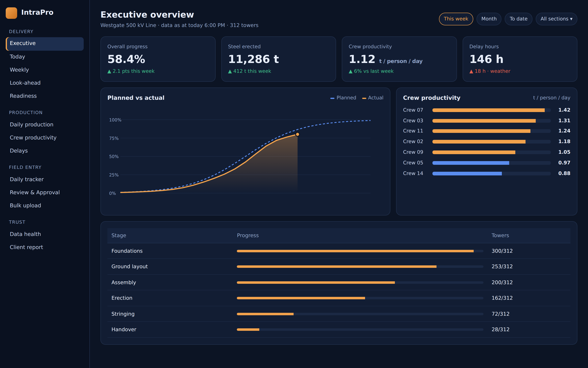588x368 pixels.
Task: Click the Steel erected 11,286 t card
Action: [x=278, y=59]
